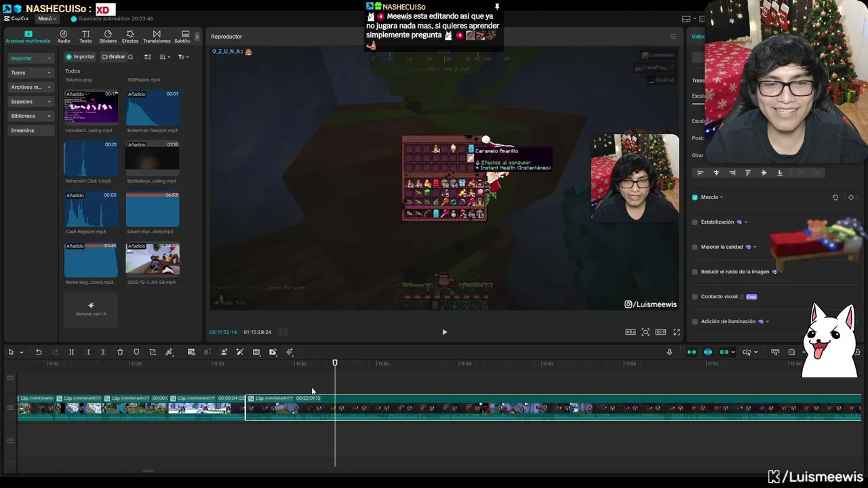Open the Efectos panel
Image resolution: width=868 pixels, height=488 pixels.
(x=130, y=37)
